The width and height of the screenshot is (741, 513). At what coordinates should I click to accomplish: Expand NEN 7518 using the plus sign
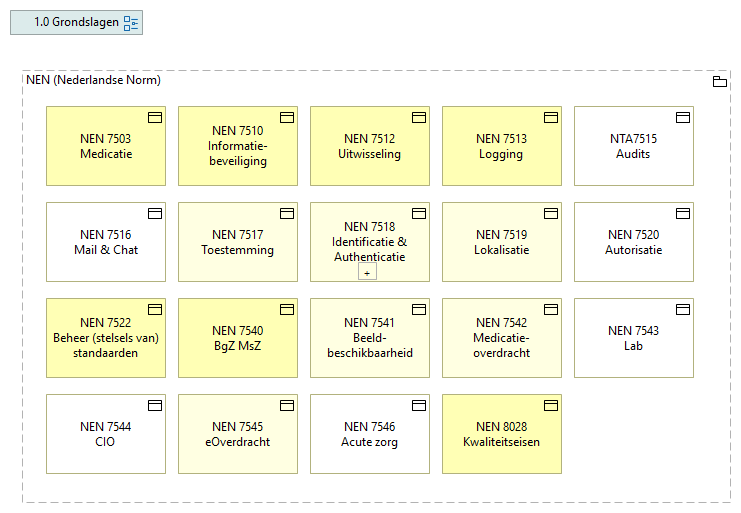point(368,272)
